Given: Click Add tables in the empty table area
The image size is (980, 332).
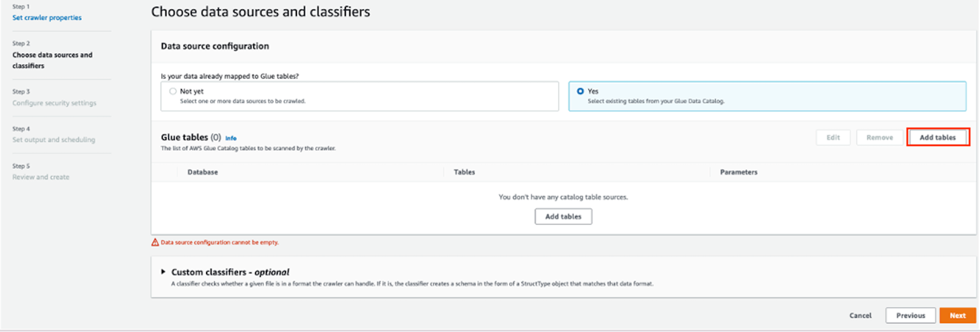Looking at the screenshot, I should [563, 216].
